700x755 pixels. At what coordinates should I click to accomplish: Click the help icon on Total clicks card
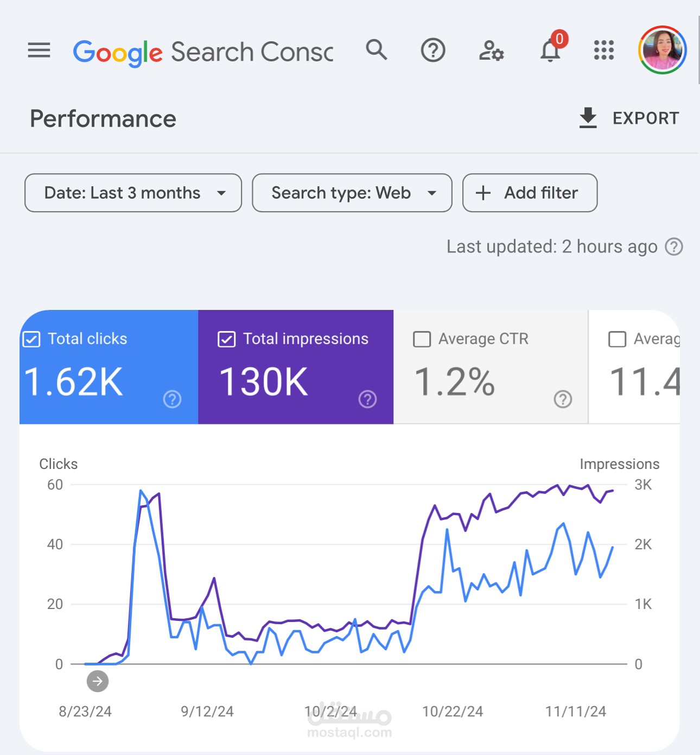(173, 399)
